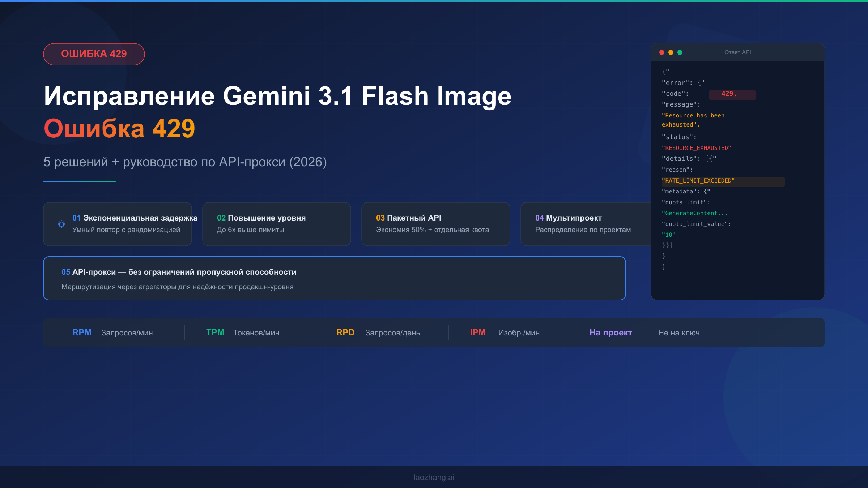Expand the '02 Повышение уровня' card

tap(277, 223)
